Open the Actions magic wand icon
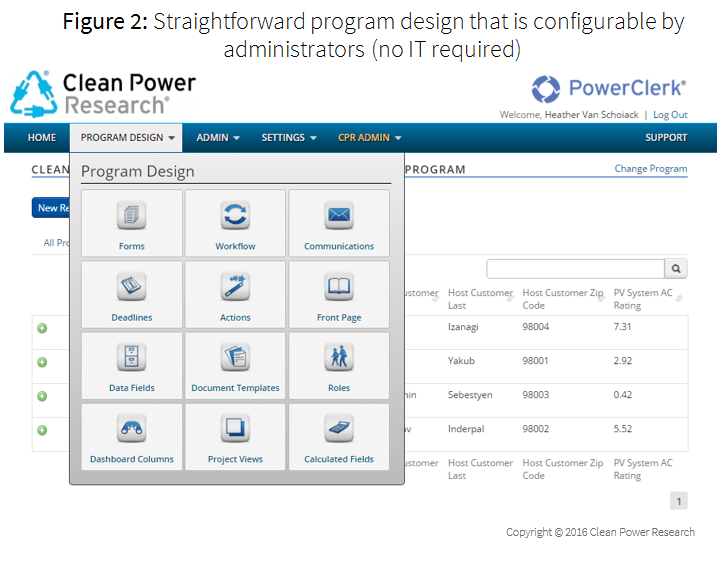 235,286
